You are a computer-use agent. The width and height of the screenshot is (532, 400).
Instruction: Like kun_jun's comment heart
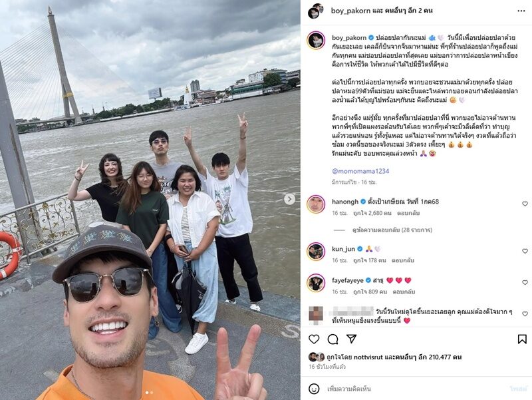(x=525, y=251)
